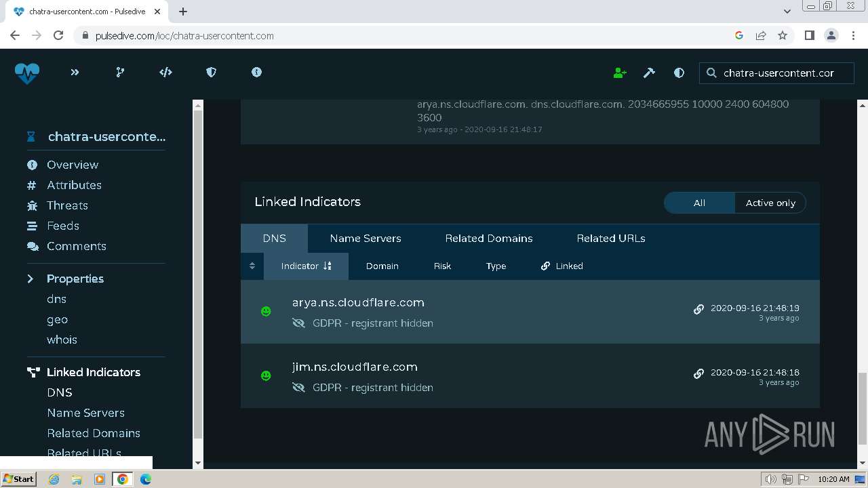Click green smiley risk icon for arya.ns.cloudflare.com
Viewport: 868px width, 488px height.
[x=266, y=311]
